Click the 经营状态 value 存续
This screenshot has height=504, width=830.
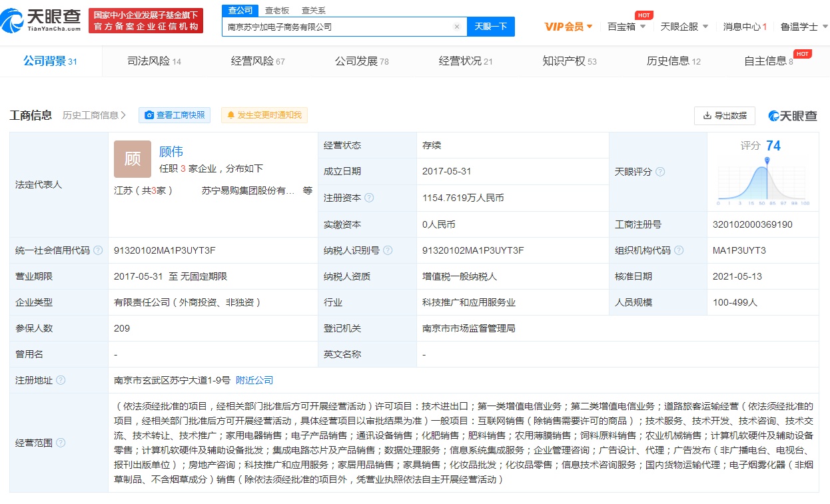432,145
